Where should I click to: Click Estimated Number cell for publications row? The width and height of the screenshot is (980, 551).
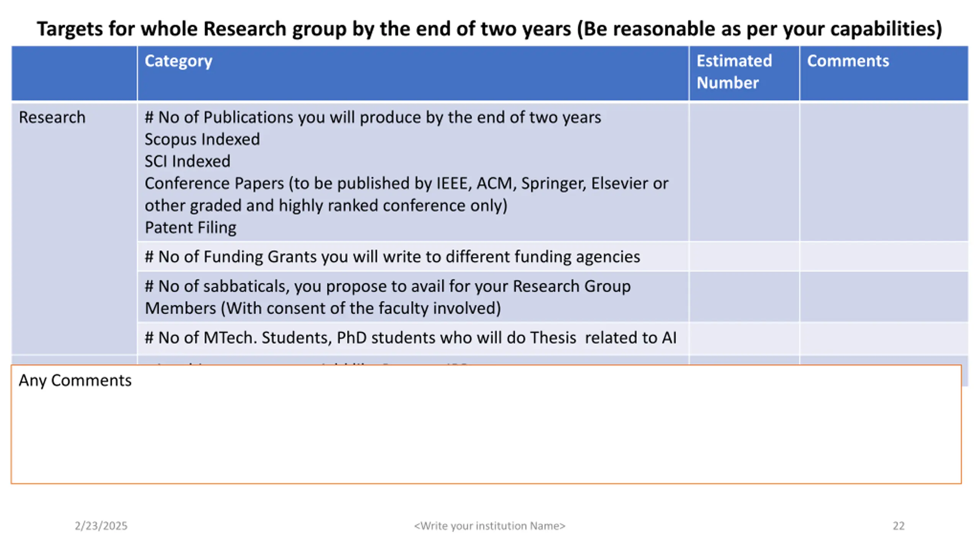744,172
